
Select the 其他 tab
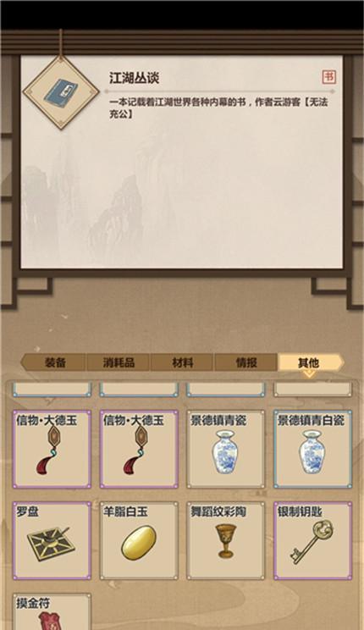tap(309, 362)
